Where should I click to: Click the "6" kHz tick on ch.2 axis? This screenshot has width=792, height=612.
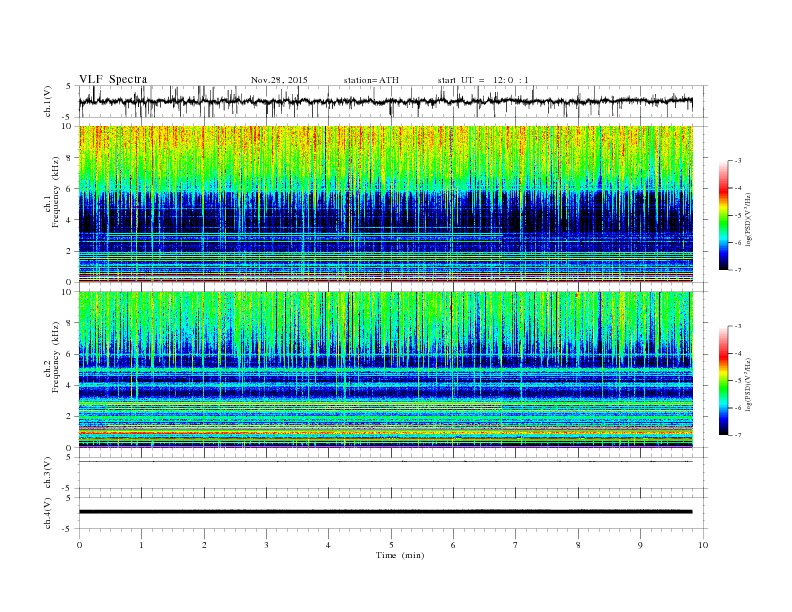[70, 354]
